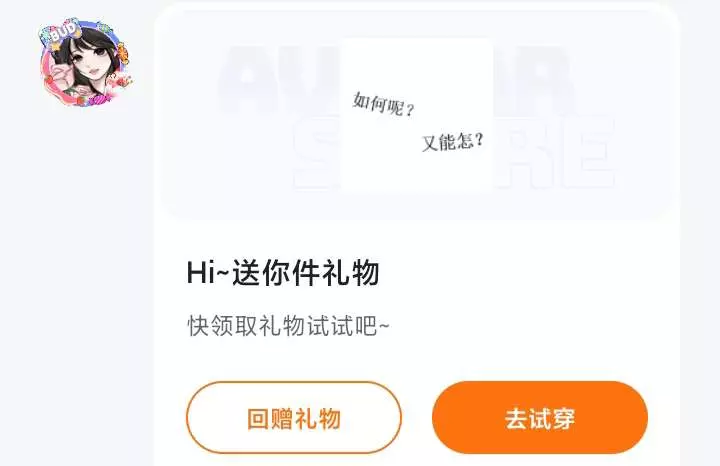Open the sender's anime girl avatar

click(x=85, y=63)
